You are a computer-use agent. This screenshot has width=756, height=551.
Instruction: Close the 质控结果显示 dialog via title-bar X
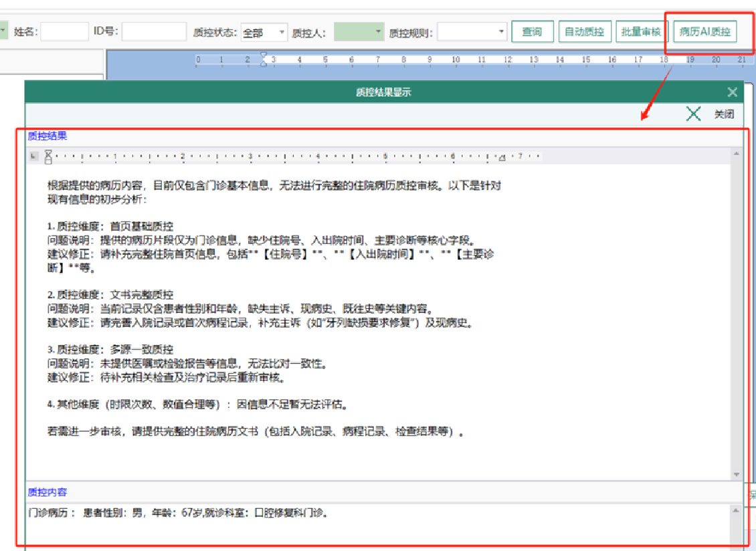732,92
